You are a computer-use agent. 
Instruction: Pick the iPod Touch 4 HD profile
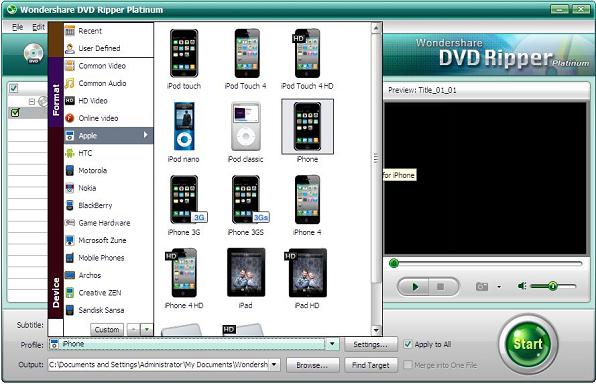click(307, 53)
